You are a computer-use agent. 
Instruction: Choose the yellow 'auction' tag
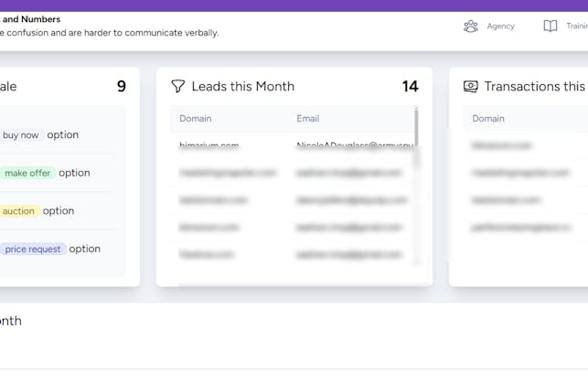pyautogui.click(x=18, y=211)
